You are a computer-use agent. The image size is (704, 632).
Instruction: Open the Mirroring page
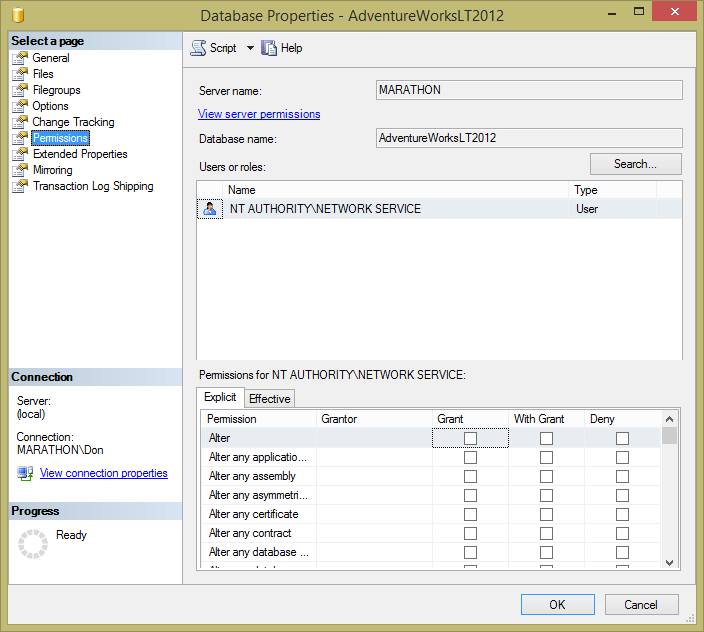(x=53, y=170)
